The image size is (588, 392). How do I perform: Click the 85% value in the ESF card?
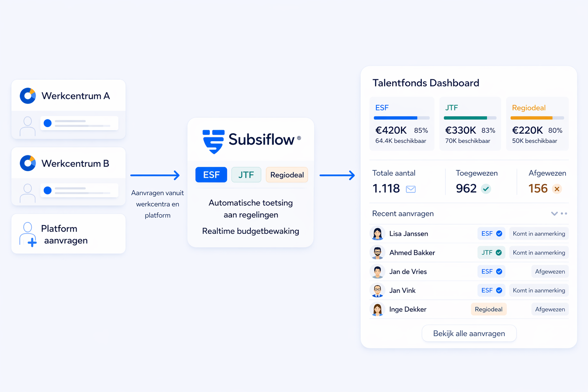pos(421,131)
